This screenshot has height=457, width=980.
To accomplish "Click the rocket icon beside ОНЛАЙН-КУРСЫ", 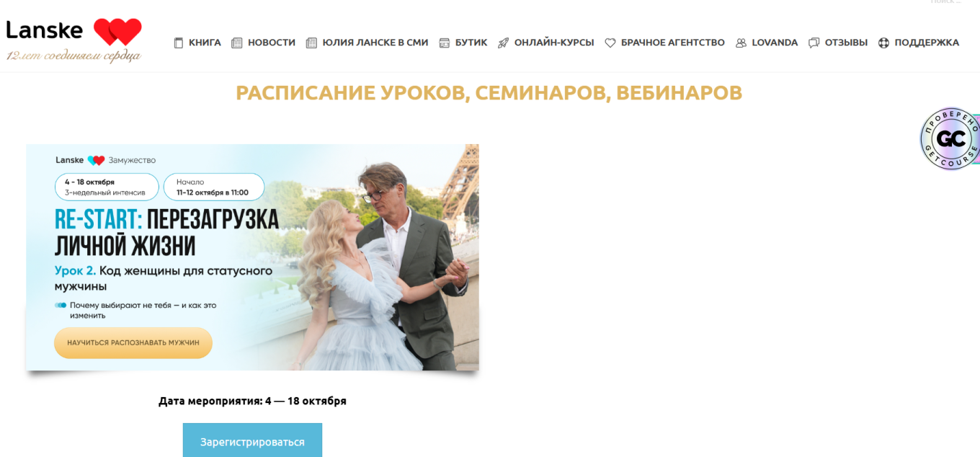I will point(503,43).
